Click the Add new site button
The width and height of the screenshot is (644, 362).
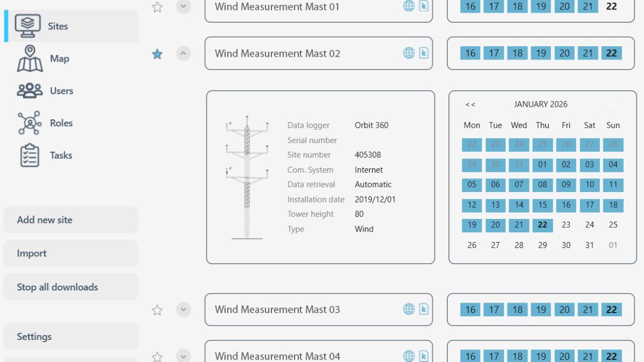[43, 220]
